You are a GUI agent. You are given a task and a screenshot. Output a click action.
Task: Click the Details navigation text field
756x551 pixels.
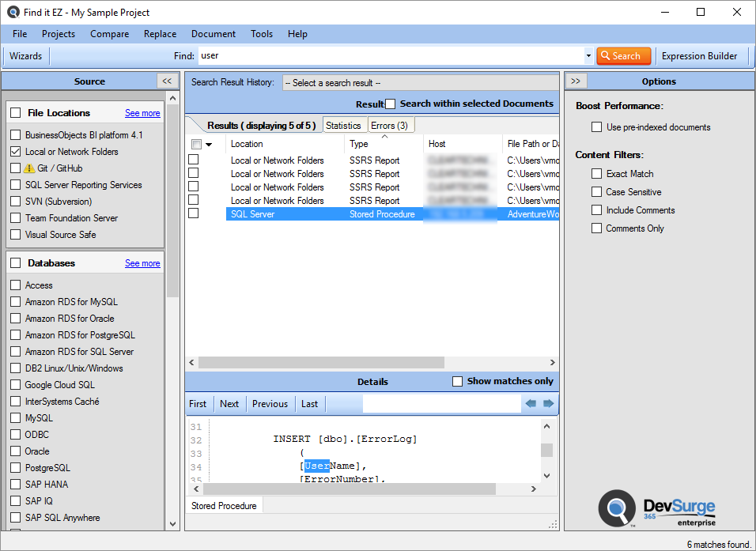click(441, 404)
